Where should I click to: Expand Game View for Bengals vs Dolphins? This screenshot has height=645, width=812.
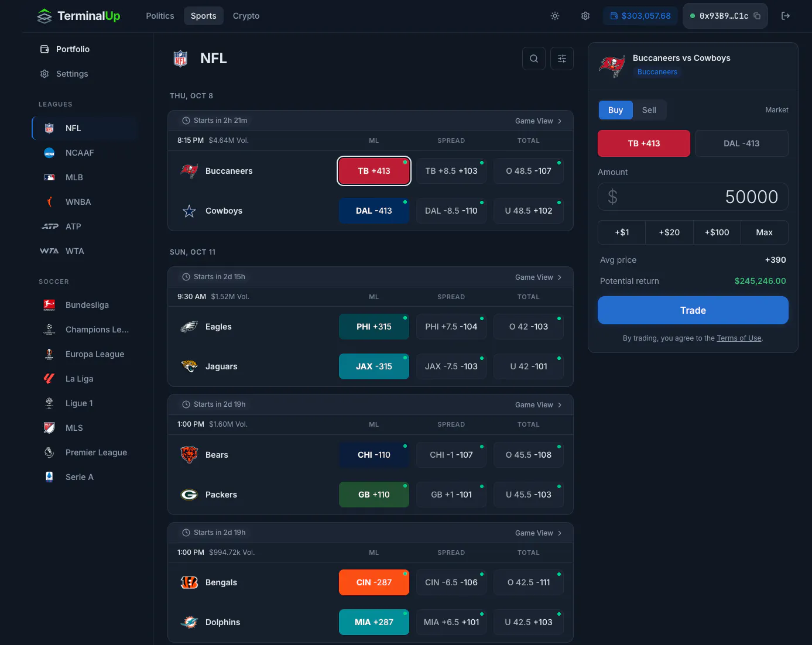tap(539, 533)
